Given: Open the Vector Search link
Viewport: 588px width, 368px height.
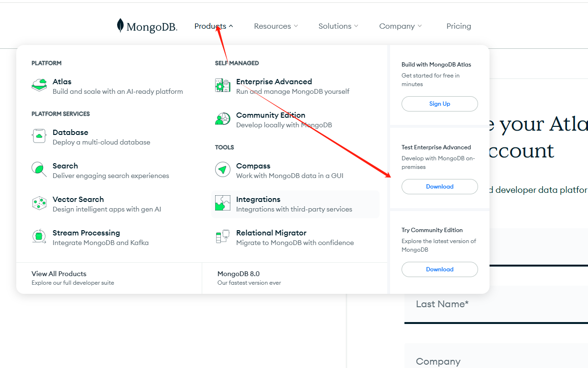Looking at the screenshot, I should [x=78, y=200].
